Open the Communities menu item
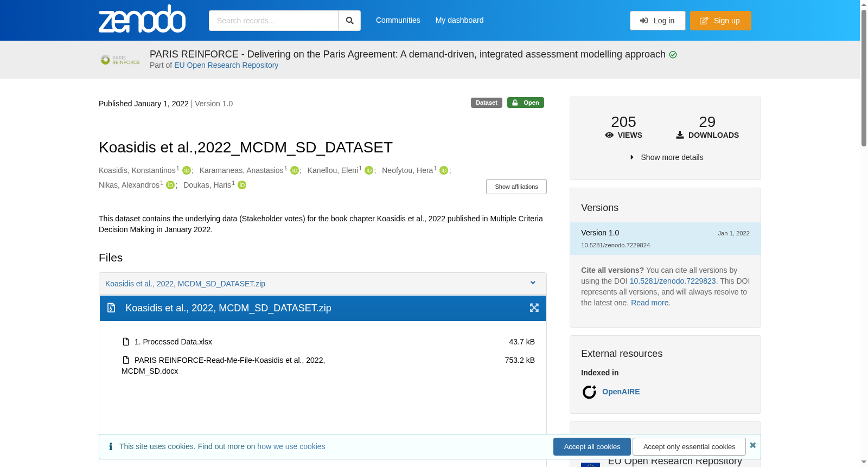Image resolution: width=868 pixels, height=467 pixels. (398, 20)
